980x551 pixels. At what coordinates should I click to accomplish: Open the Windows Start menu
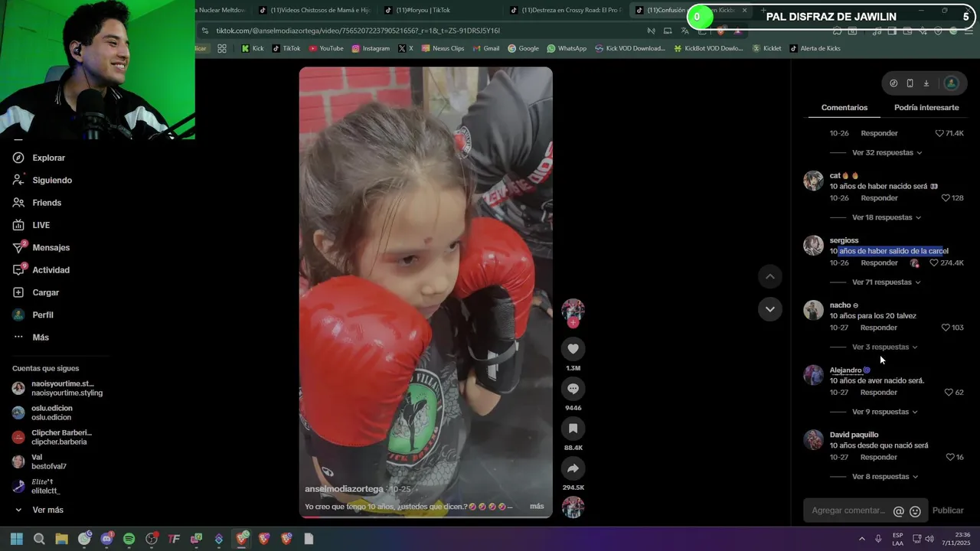(x=17, y=539)
